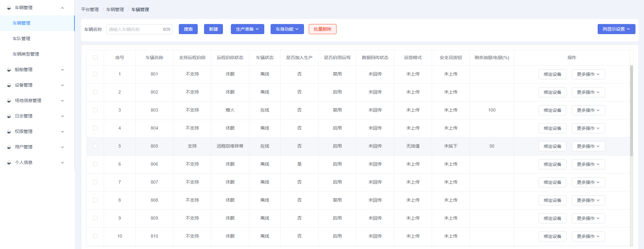The width and height of the screenshot is (644, 249).
Task: Expand the 日志管理 menu chevron
Action: click(x=62, y=116)
